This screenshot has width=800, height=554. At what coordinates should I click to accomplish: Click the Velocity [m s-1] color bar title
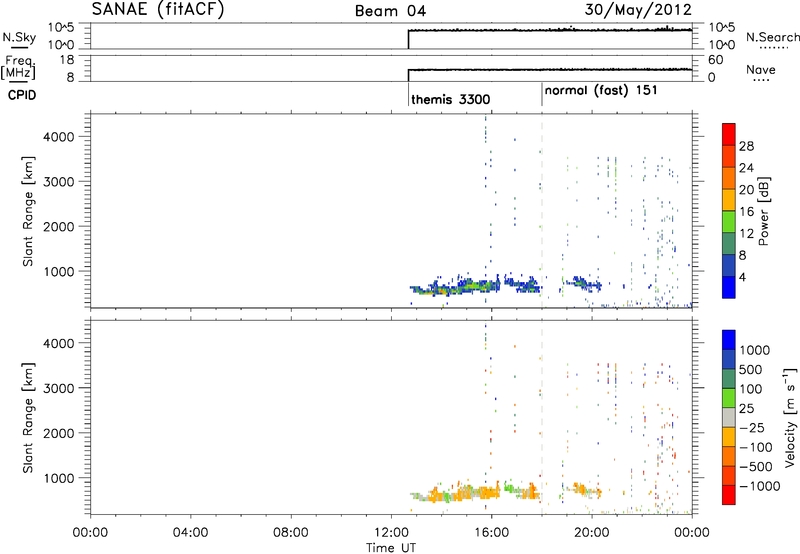790,417
